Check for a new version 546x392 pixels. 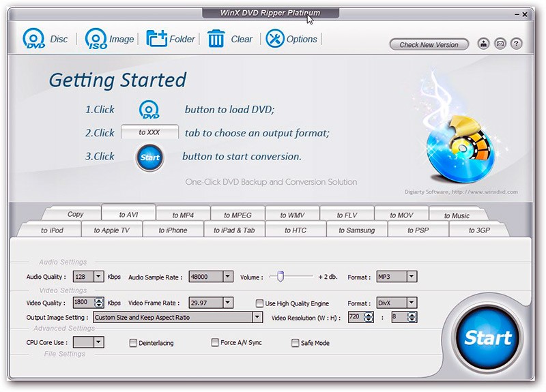coord(429,44)
